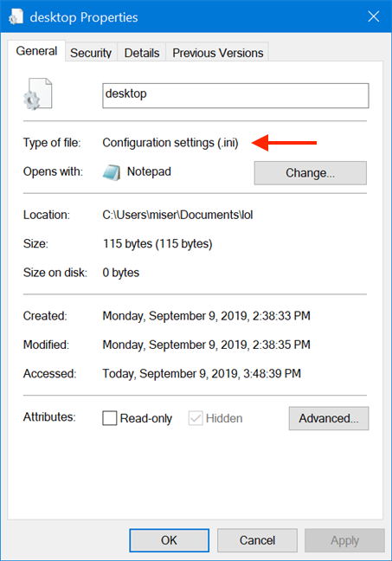Open the Details tab

pyautogui.click(x=142, y=53)
